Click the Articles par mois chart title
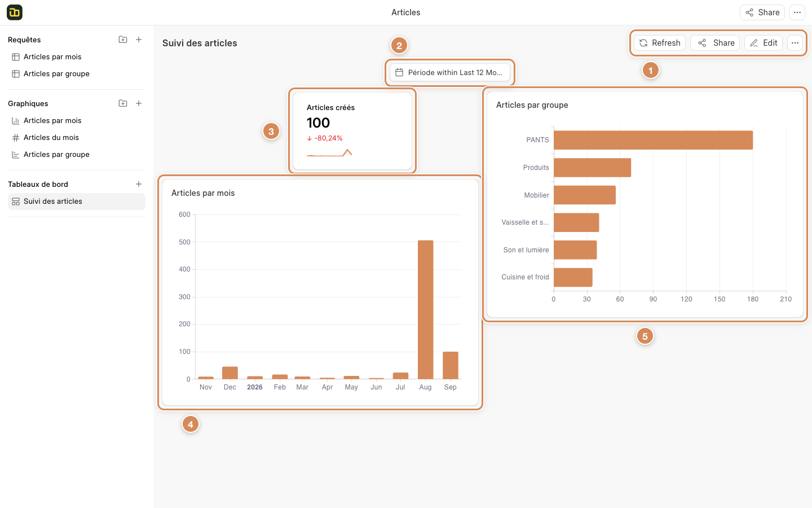The height and width of the screenshot is (508, 812). tap(203, 193)
